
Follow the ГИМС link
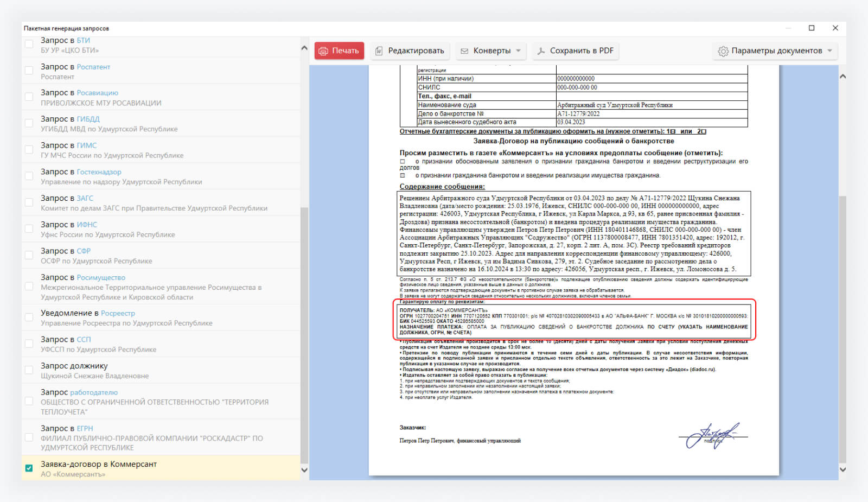click(x=87, y=145)
